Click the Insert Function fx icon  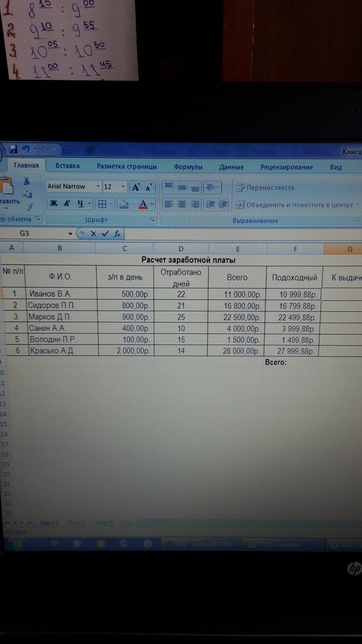(x=117, y=233)
